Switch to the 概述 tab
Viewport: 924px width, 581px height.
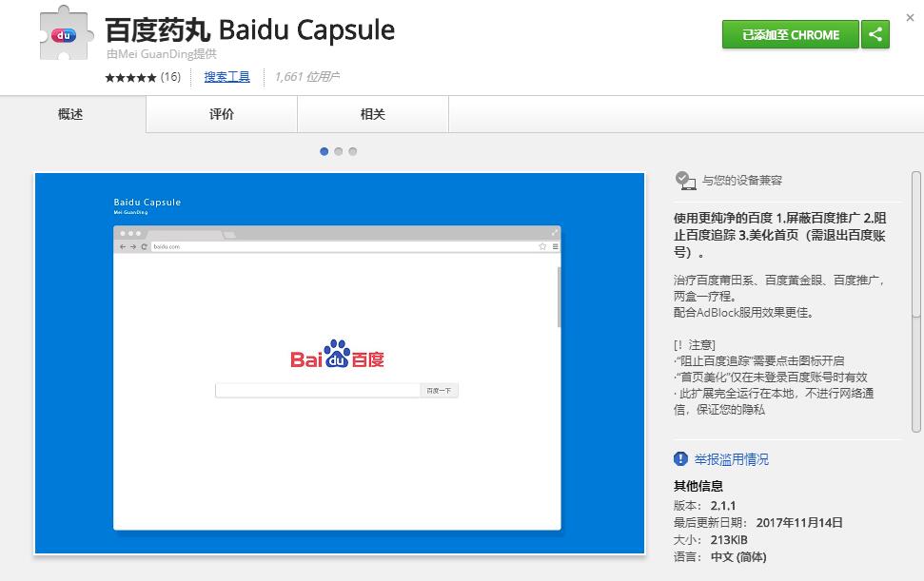coord(70,114)
